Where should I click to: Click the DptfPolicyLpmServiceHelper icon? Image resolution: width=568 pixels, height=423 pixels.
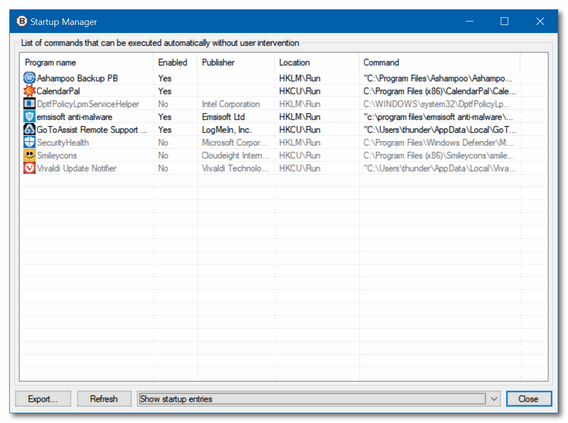click(29, 104)
